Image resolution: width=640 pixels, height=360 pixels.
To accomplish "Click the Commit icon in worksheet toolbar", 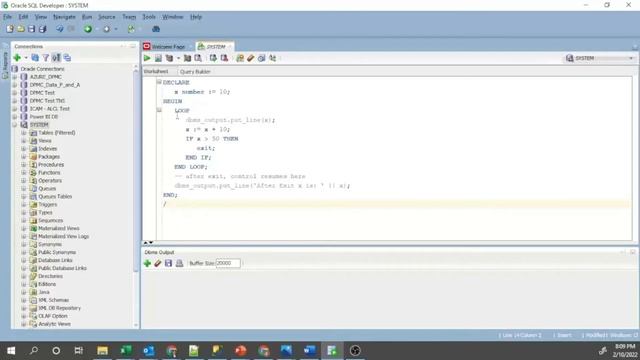I will 213,58.
